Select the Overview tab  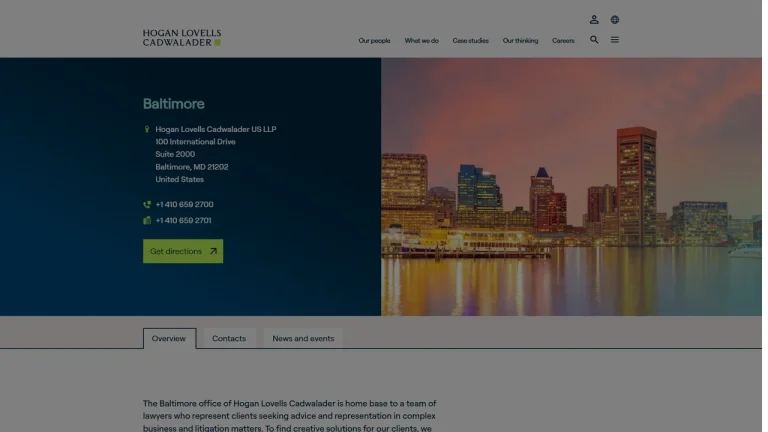(169, 338)
